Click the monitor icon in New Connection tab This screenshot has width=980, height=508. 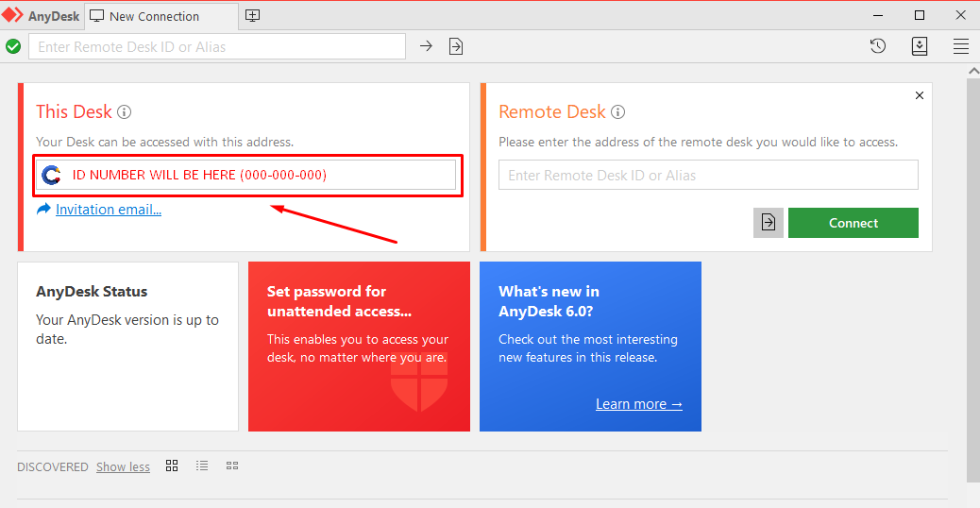coord(96,16)
